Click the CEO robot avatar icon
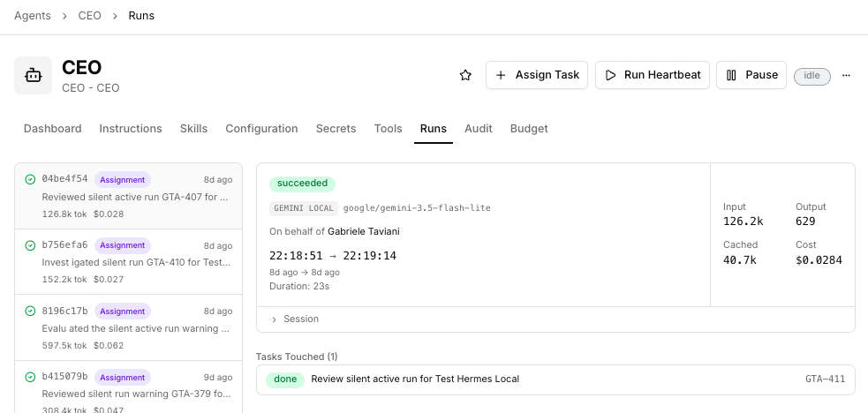Image resolution: width=868 pixels, height=413 pixels. click(x=34, y=75)
